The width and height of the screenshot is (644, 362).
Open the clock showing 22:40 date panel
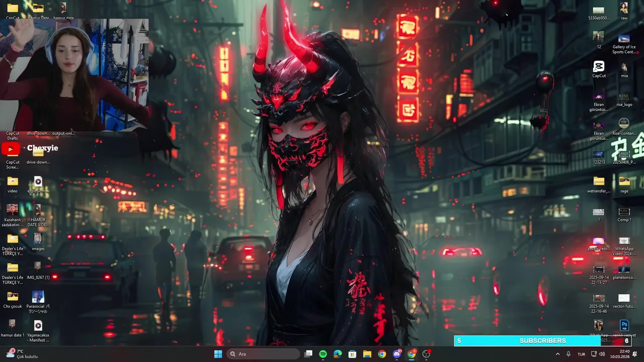pyautogui.click(x=620, y=354)
